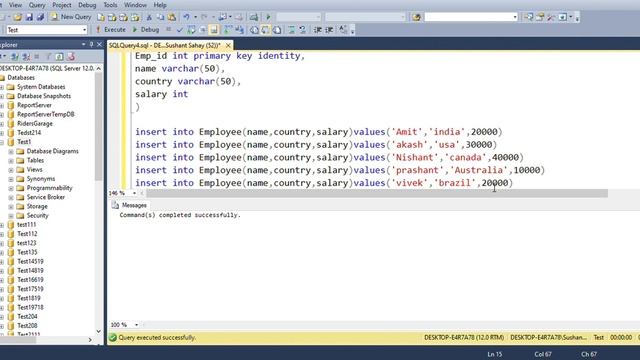Screen dimensions: 640x360
Task: Copy the selected text
Action: [x=160, y=17]
